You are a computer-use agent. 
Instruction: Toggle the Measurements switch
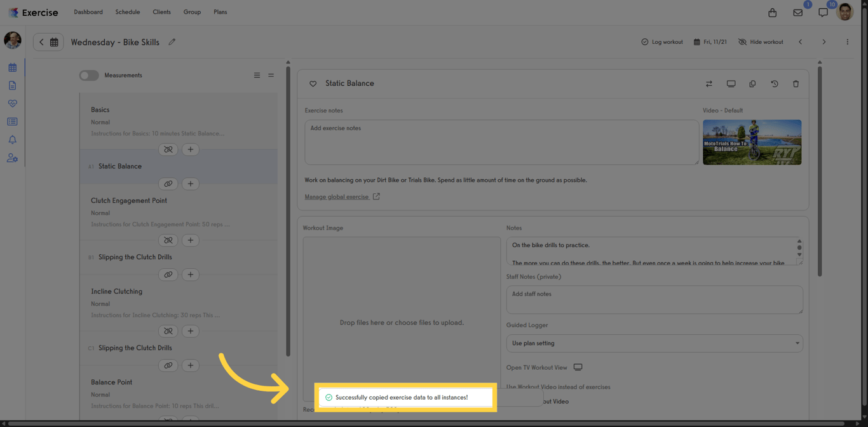(89, 75)
